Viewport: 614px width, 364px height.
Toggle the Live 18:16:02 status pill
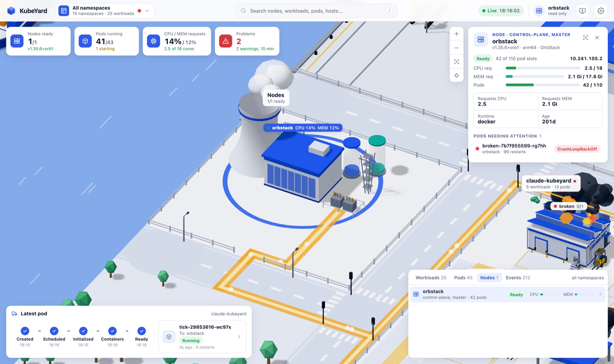click(501, 11)
